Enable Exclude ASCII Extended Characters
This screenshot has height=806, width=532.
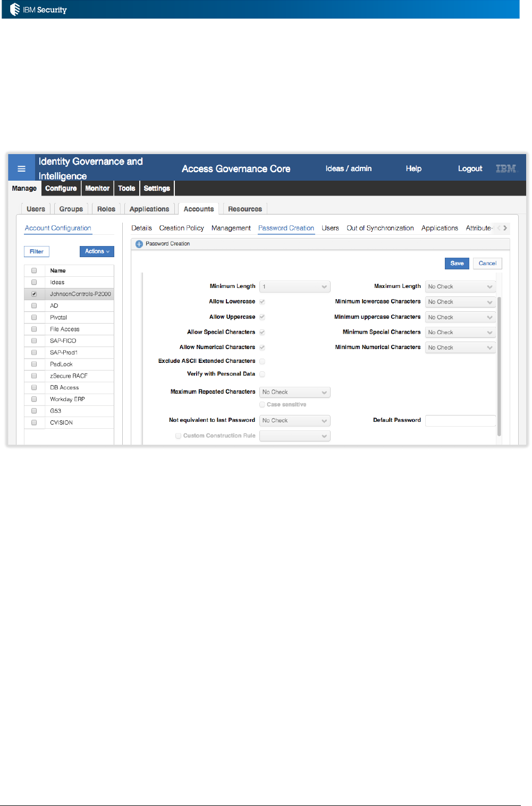pos(262,361)
